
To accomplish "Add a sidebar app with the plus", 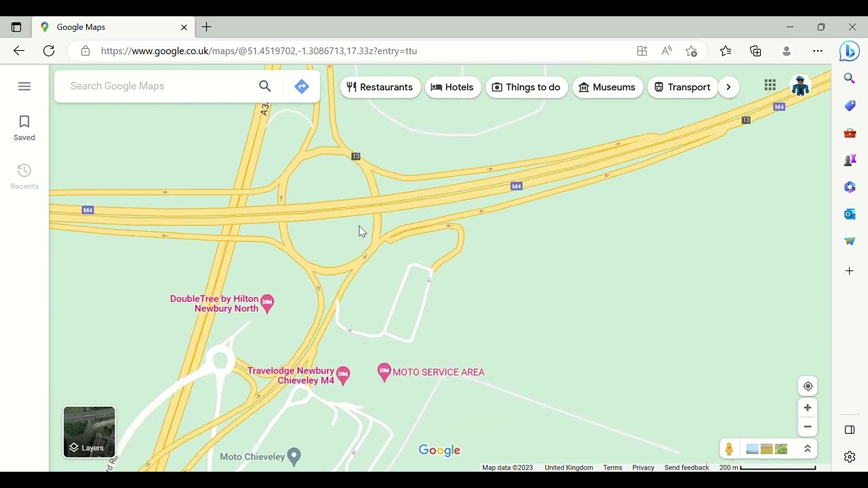I will [x=850, y=271].
